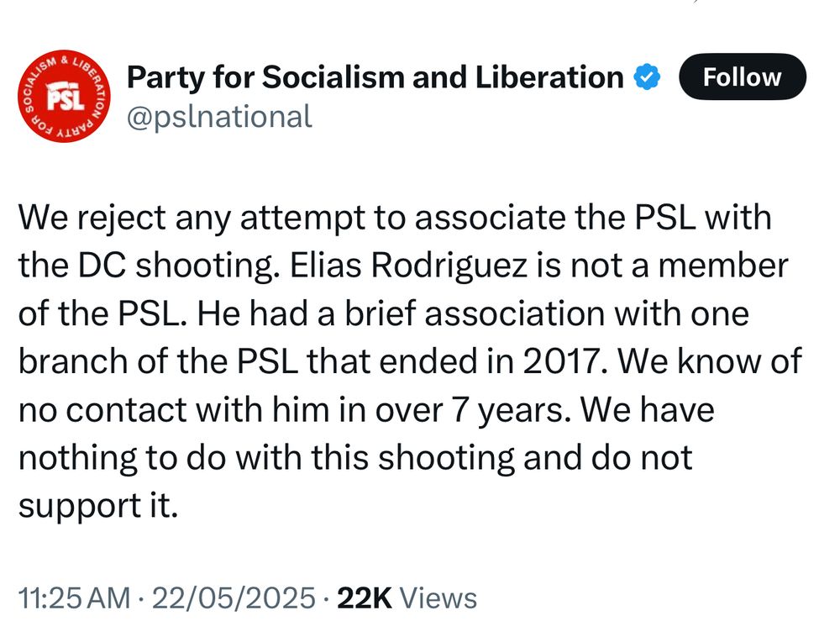
Task: Click the tweet line starting 'We reject any attempt'
Action: [x=395, y=218]
